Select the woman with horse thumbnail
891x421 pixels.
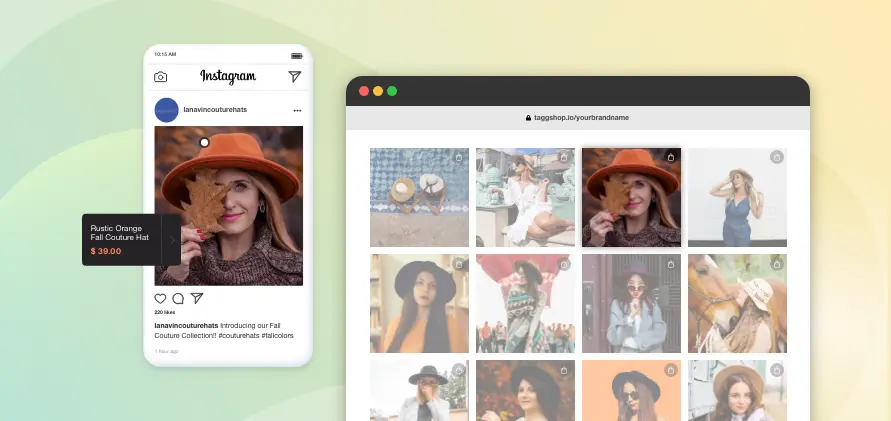(737, 302)
